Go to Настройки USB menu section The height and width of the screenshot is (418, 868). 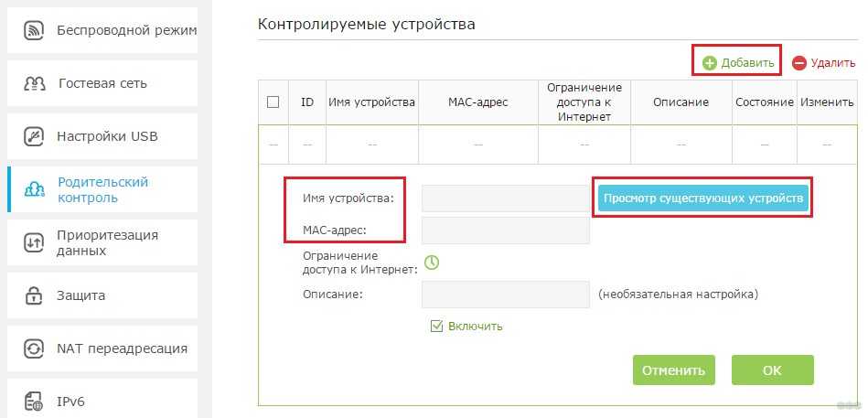(x=102, y=137)
